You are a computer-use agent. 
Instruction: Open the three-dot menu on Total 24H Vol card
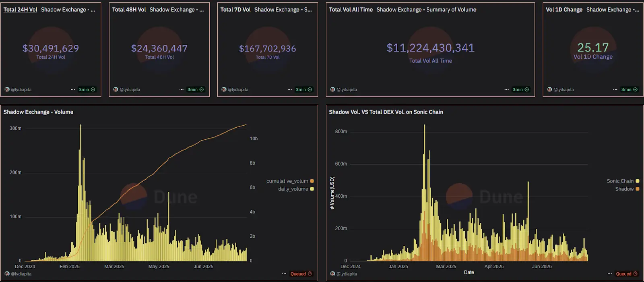pos(73,89)
